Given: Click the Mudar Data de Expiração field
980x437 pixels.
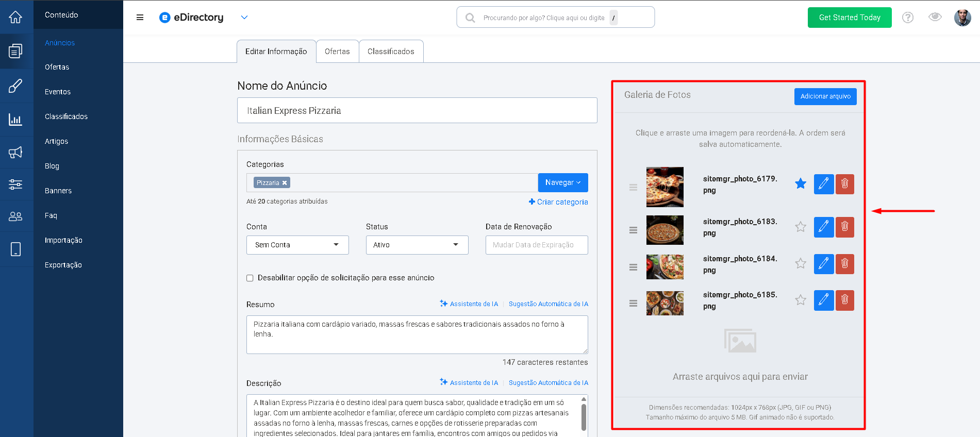Looking at the screenshot, I should tap(537, 245).
